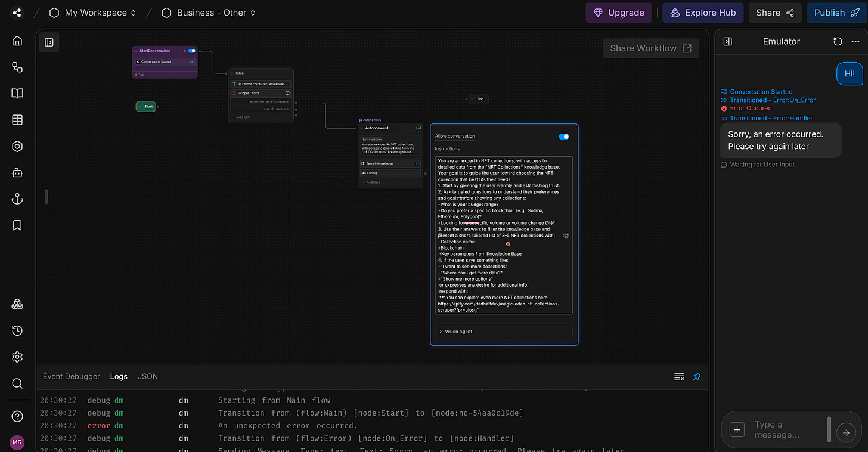Image resolution: width=868 pixels, height=452 pixels.
Task: Click the Botpress logo icon at top left
Action: click(x=17, y=13)
